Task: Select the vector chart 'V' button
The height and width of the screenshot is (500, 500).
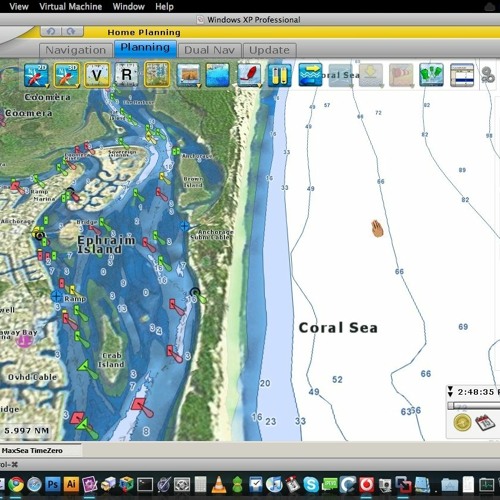Action: click(97, 75)
